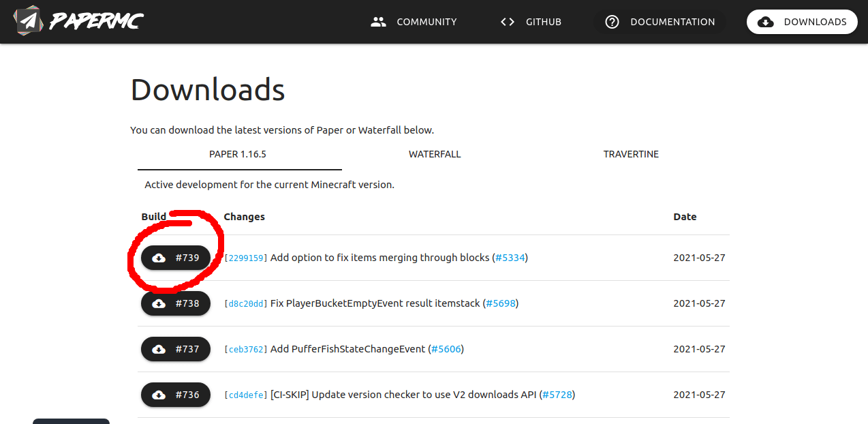Open commit d8c20dd link

[x=246, y=304]
